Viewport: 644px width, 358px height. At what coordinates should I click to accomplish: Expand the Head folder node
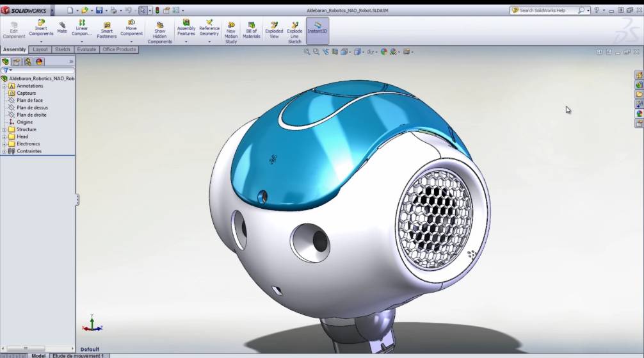4,136
